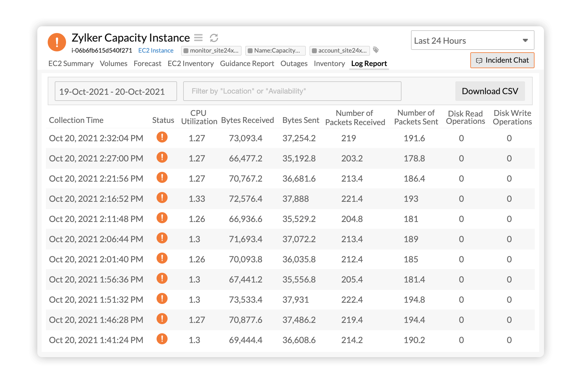Click status icon on the 1:41:24 PM row
The image size is (581, 392).
pyautogui.click(x=162, y=339)
